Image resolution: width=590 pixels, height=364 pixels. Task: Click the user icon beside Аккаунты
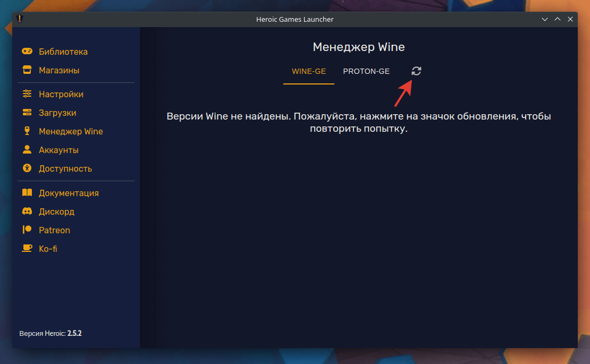coord(27,150)
